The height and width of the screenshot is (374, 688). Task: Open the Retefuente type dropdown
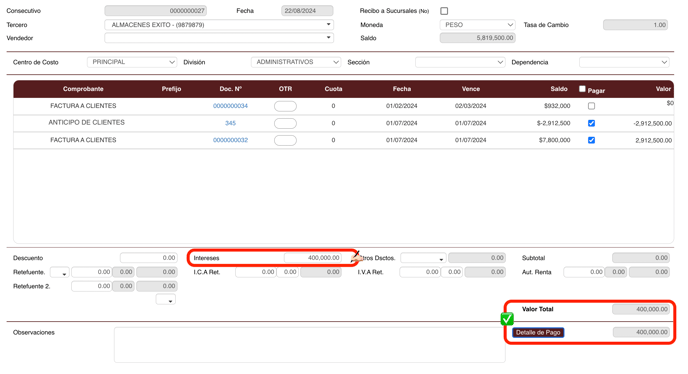click(60, 272)
